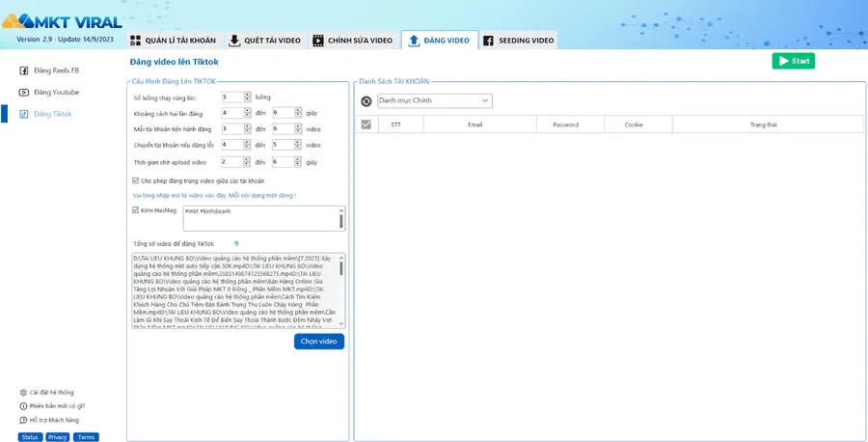
Task: Open the Chỉnh sửa video tab
Action: (x=353, y=41)
